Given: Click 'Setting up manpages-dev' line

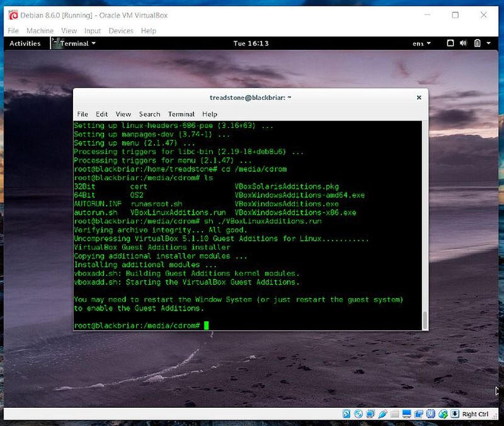Looking at the screenshot, I should [x=152, y=134].
